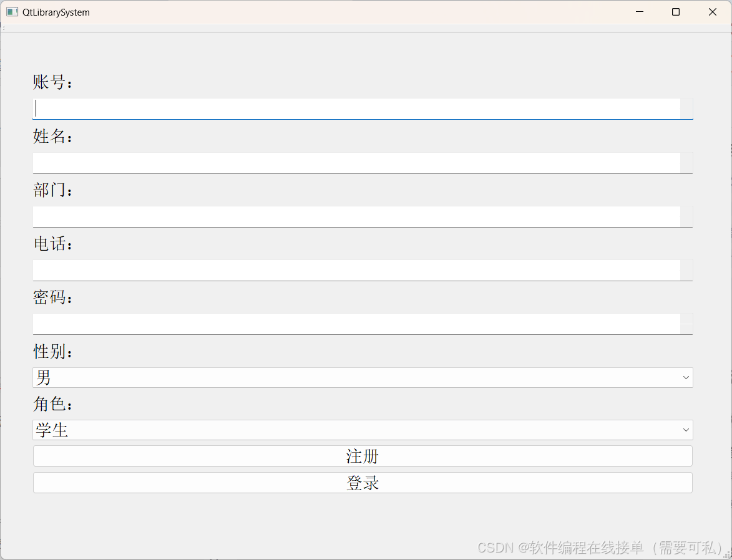Open the 角色 dropdown showing 学生

point(363,430)
